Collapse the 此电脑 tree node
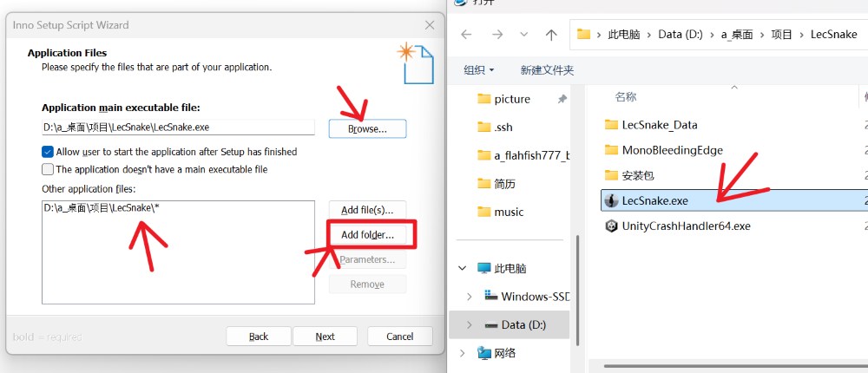Viewport: 868px width, 373px height. tap(463, 268)
